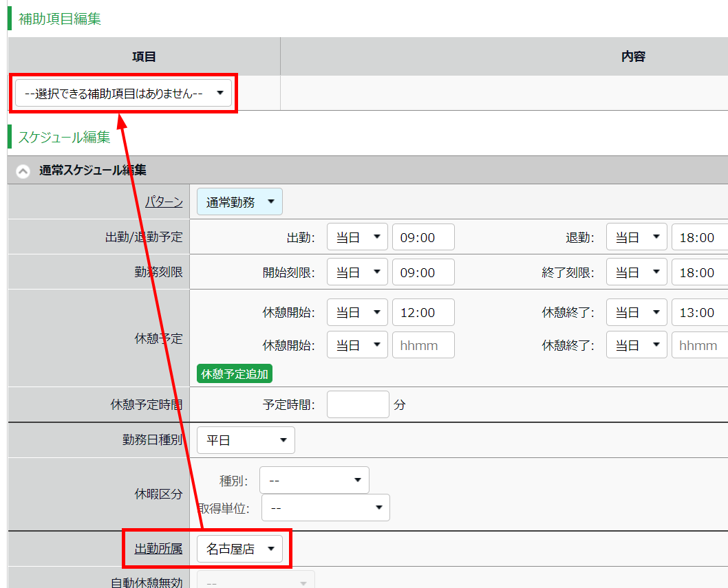728x588 pixels.
Task: Open the 終了刻限 day dropdown
Action: (636, 272)
